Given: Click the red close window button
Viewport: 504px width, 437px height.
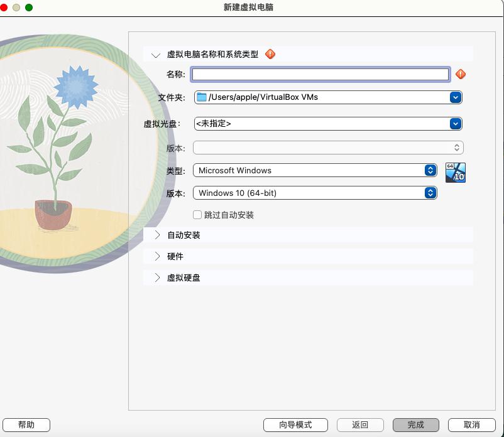Looking at the screenshot, I should click(x=4, y=8).
